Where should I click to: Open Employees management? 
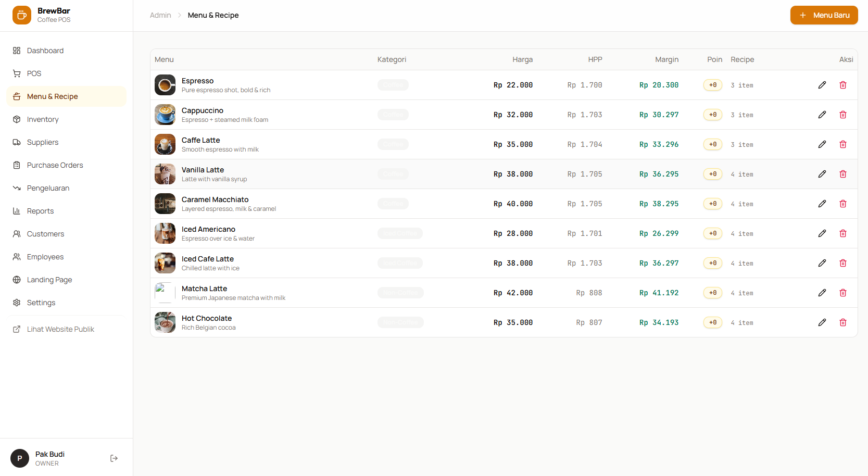(66, 257)
